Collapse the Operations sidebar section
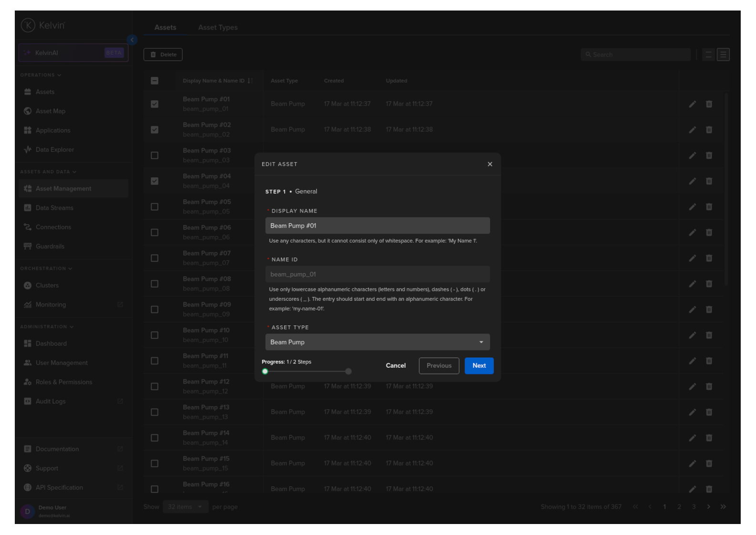Image resolution: width=756 pixels, height=535 pixels. [x=41, y=75]
